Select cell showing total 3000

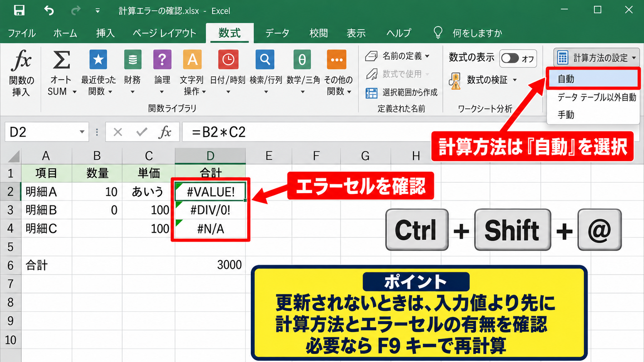(210, 265)
